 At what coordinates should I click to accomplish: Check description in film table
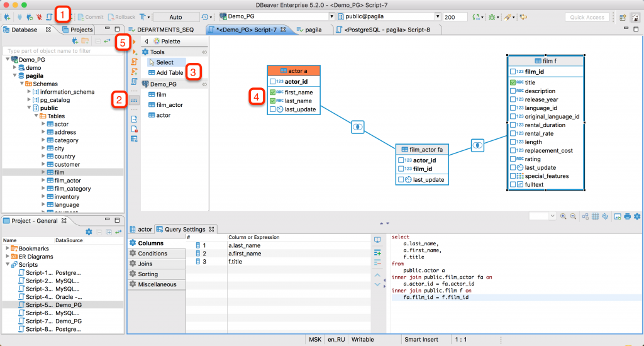[x=513, y=91]
